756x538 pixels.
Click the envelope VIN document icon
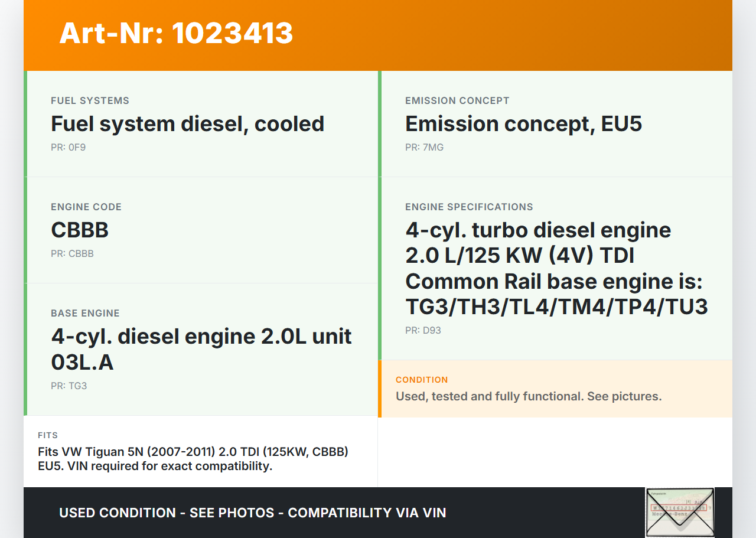click(680, 512)
